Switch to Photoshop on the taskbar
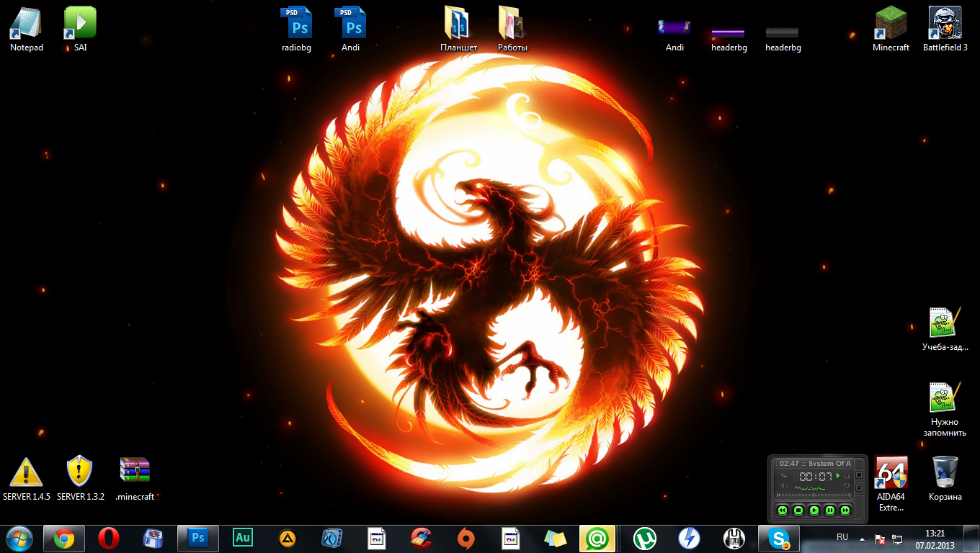Viewport: 980px width, 553px height. tap(197, 538)
